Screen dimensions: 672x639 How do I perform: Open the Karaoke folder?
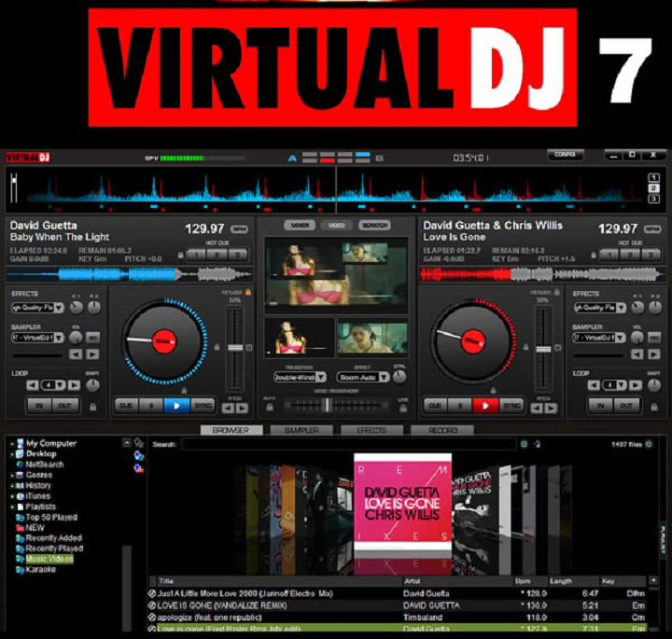click(41, 570)
